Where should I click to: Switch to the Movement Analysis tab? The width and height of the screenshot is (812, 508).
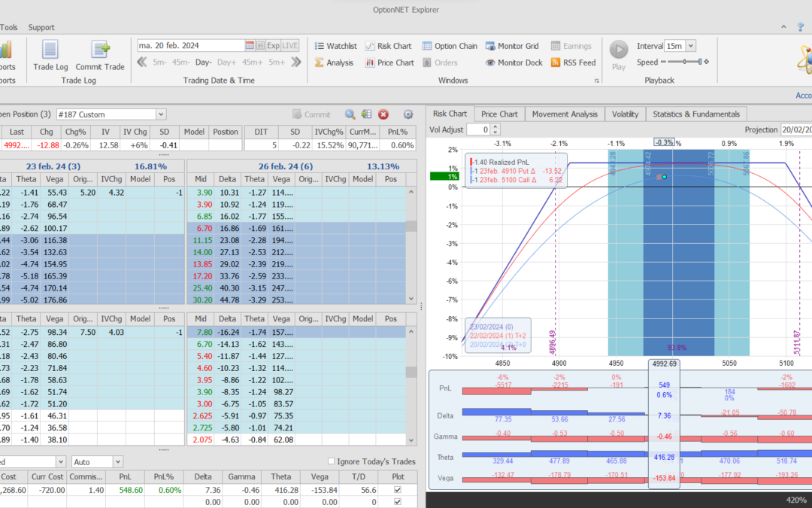click(x=565, y=114)
